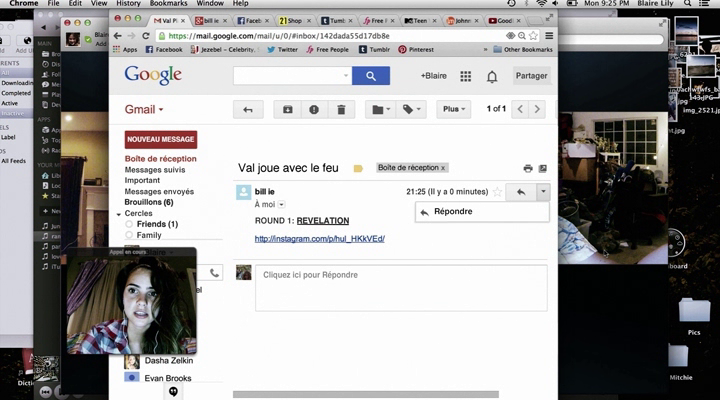Open the Plus more-actions dropdown
This screenshot has width=720, height=400.
click(454, 109)
